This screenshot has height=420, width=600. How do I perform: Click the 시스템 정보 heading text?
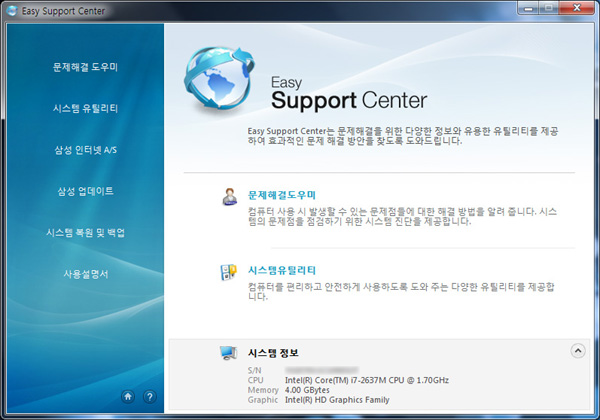click(x=273, y=353)
